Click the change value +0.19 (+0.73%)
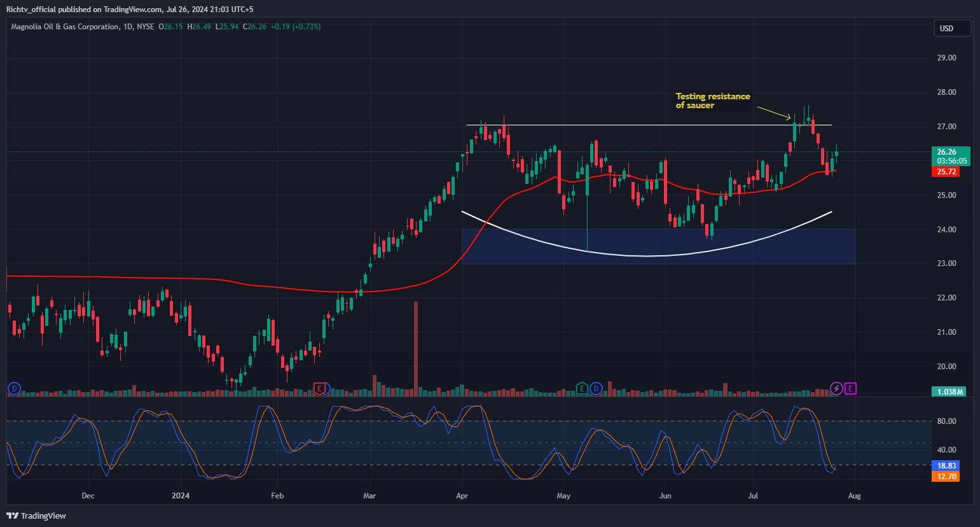The height and width of the screenshot is (527, 980). [296, 27]
